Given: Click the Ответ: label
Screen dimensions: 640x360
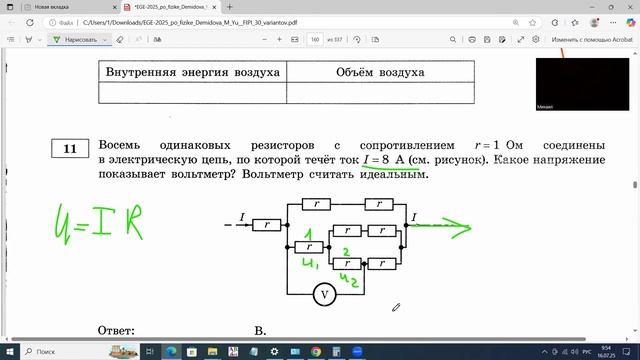Looking at the screenshot, I should [x=116, y=331].
